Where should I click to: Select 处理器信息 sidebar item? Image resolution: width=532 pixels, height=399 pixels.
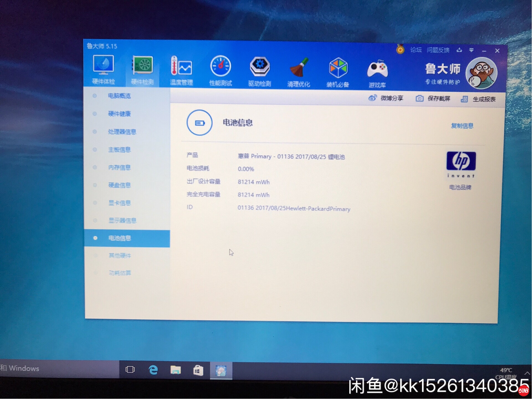pyautogui.click(x=122, y=132)
